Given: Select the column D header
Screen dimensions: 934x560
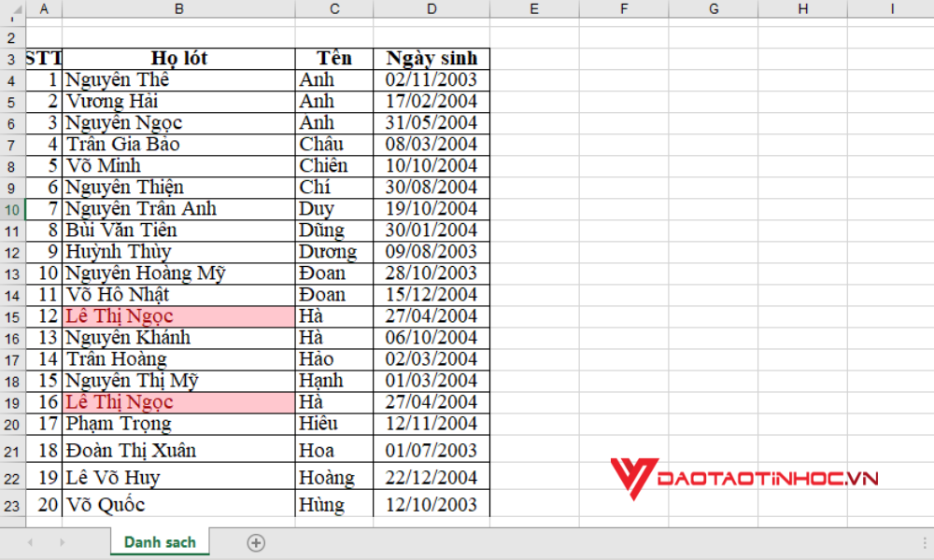Looking at the screenshot, I should (x=431, y=9).
